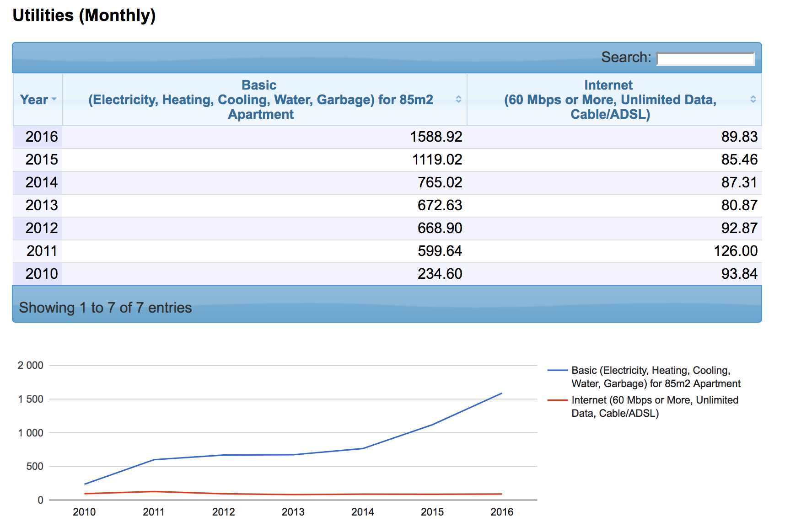785x532 pixels.
Task: Click the 126.00 Internet value for 2011
Action: [736, 251]
